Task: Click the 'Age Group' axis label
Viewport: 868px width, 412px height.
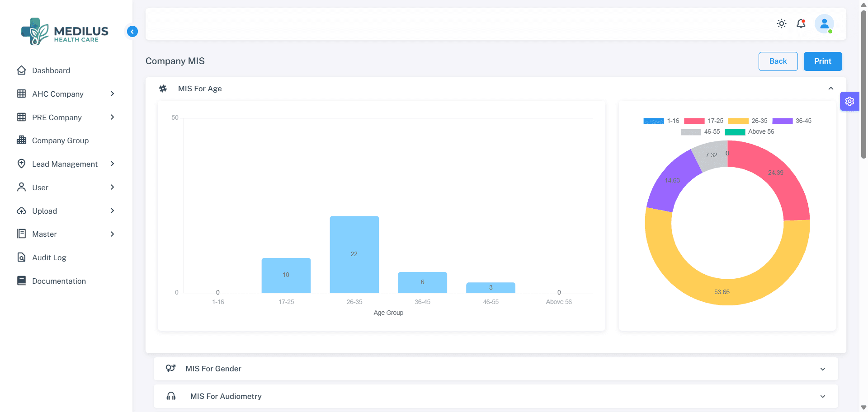Action: pos(388,313)
